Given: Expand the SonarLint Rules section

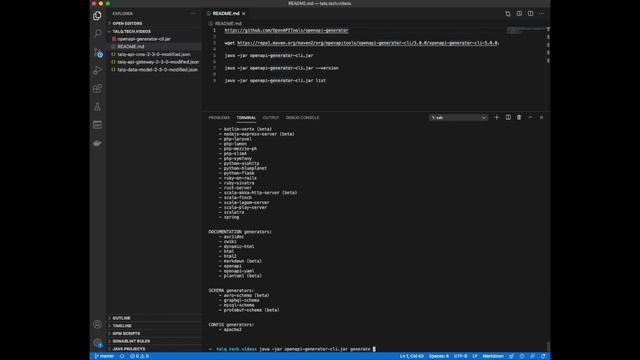Looking at the screenshot, I should tap(154, 341).
